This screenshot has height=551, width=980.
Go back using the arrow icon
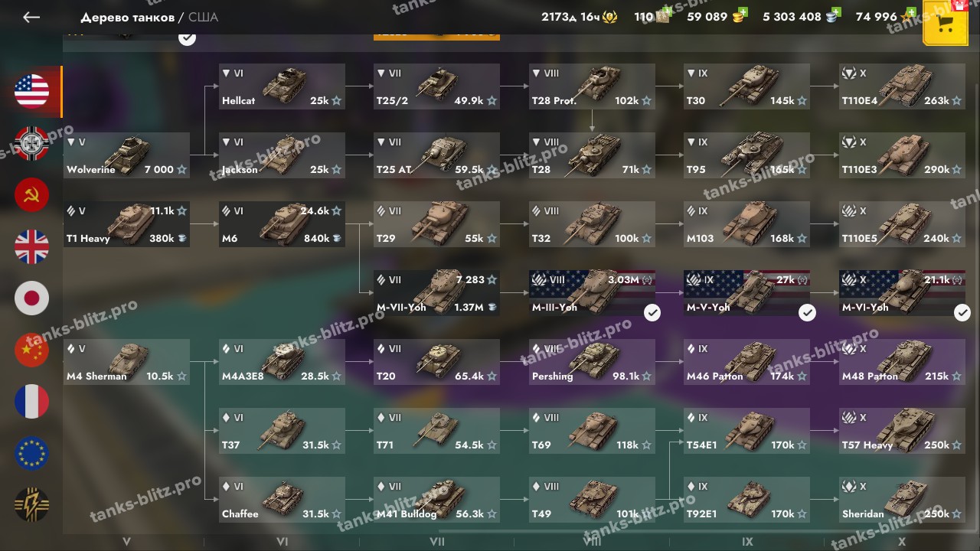(31, 17)
